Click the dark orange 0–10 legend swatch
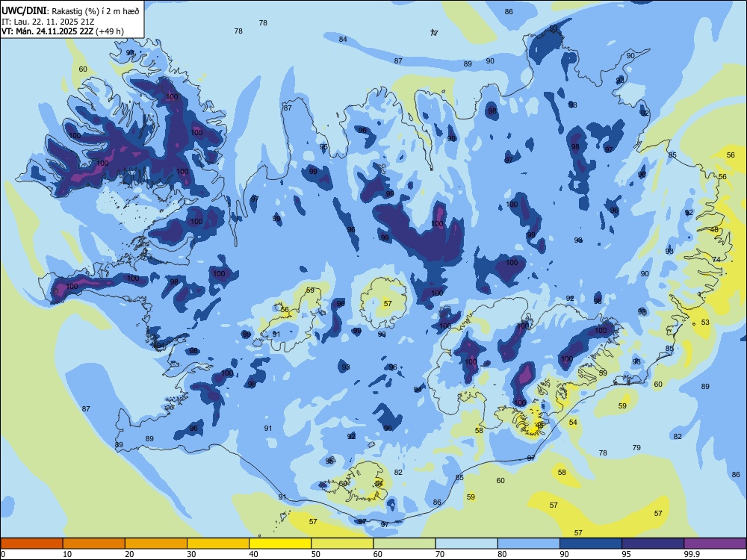 pyautogui.click(x=31, y=544)
